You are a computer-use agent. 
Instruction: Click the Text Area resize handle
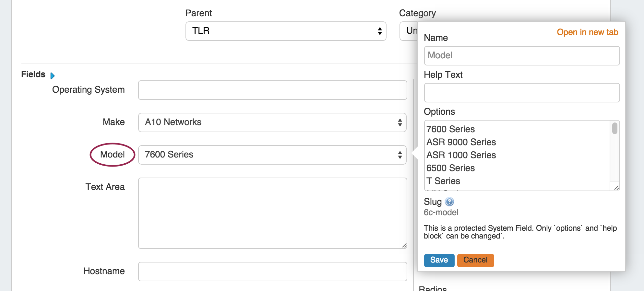[404, 246]
